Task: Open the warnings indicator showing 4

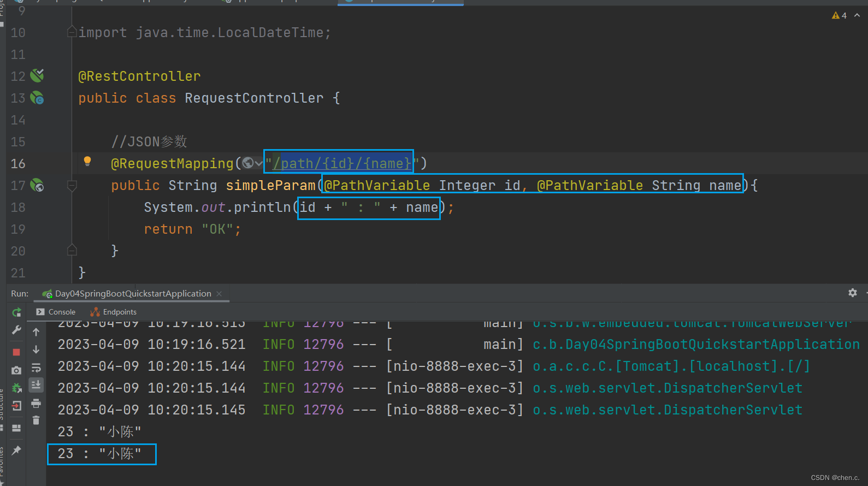Action: click(x=839, y=15)
